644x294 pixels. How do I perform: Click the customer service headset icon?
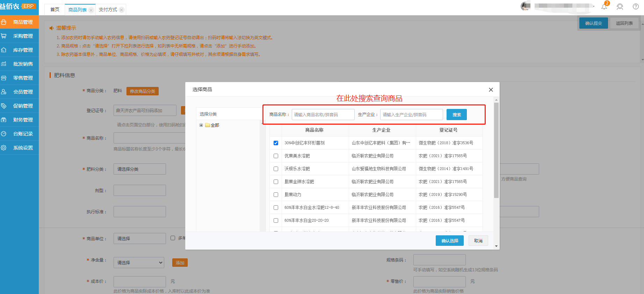(620, 7)
